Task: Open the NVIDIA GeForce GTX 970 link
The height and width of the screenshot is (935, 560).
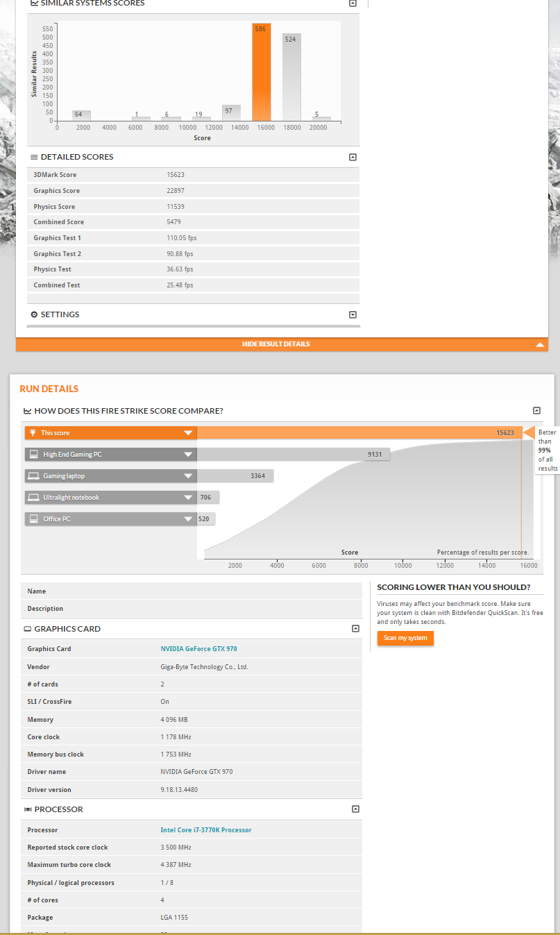Action: click(x=198, y=649)
